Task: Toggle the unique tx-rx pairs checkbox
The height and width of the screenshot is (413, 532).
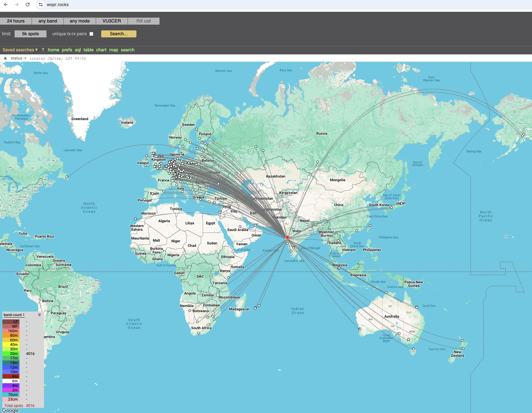Action: tap(91, 34)
